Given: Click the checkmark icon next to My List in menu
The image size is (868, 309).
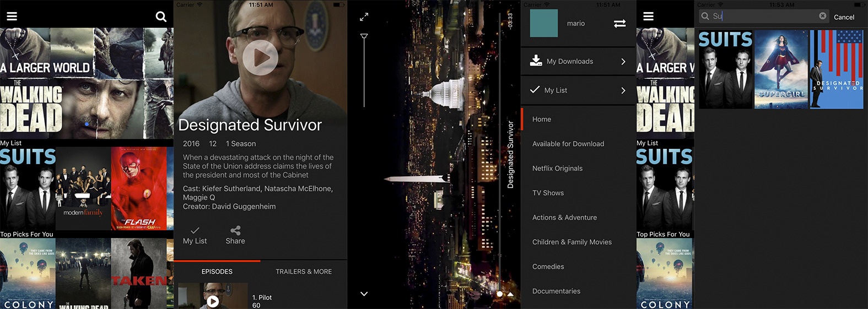Looking at the screenshot, I should point(535,89).
